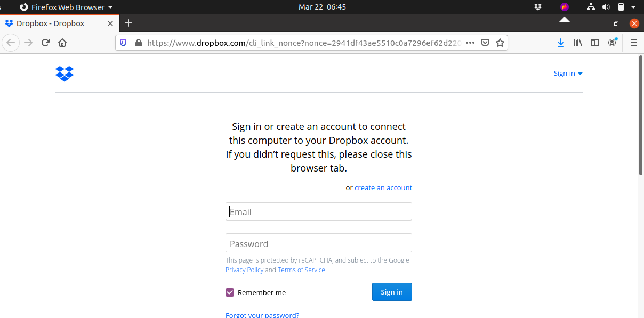Click the browser forward arrow
644x318 pixels.
[28, 43]
